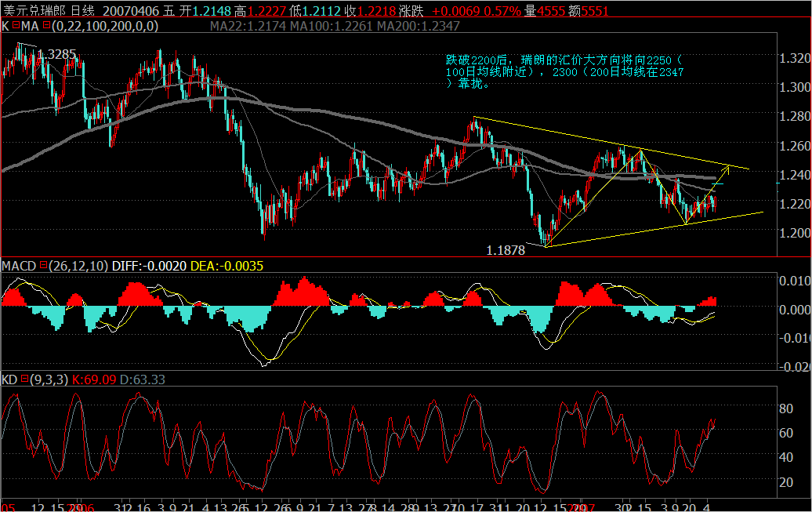This screenshot has height=512, width=812.
Task: Click the 80 level on KD axis
Action: pos(786,409)
